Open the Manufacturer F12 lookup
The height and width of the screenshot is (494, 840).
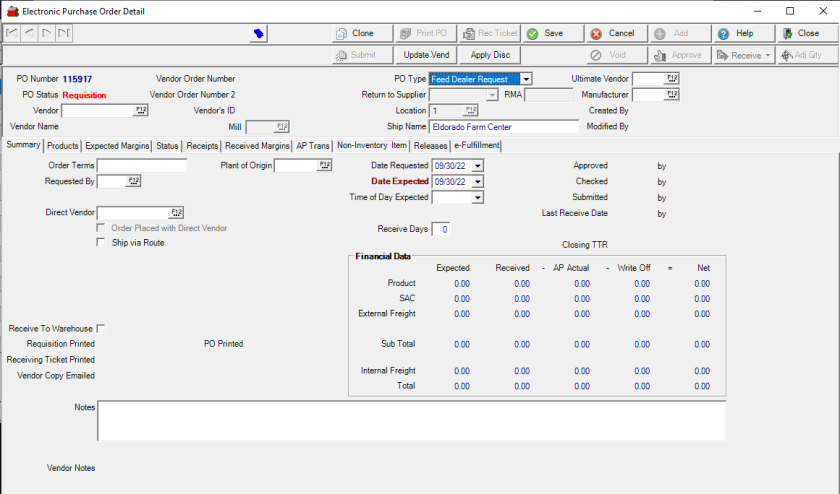pos(672,95)
